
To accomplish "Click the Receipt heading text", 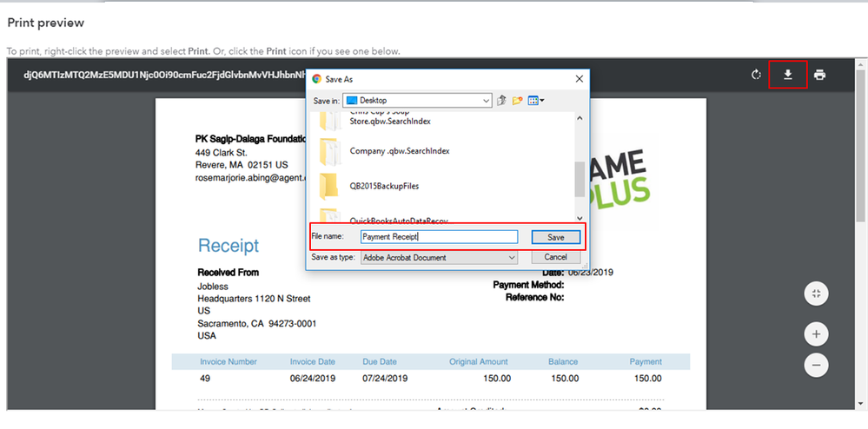I will tap(229, 246).
